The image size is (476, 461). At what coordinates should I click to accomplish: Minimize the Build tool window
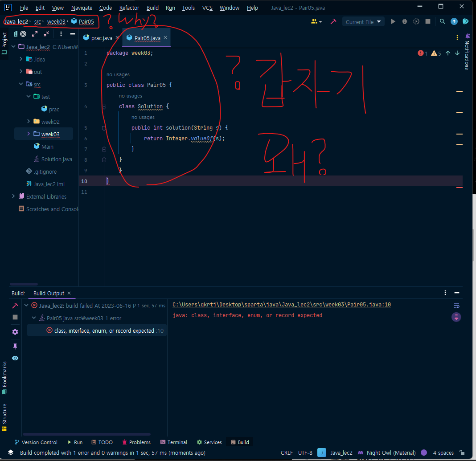(456, 293)
